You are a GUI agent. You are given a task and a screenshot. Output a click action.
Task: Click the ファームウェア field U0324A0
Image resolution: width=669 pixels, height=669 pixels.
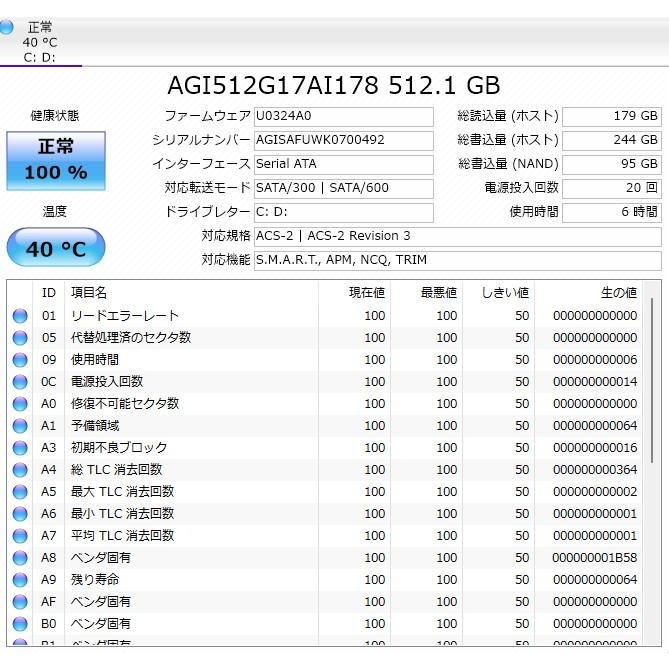pyautogui.click(x=343, y=116)
